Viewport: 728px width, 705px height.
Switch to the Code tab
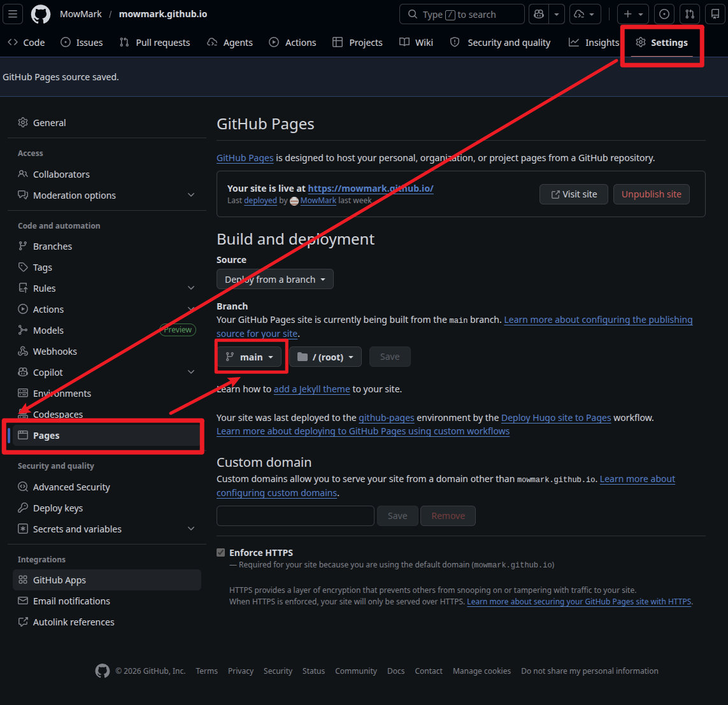(x=27, y=42)
